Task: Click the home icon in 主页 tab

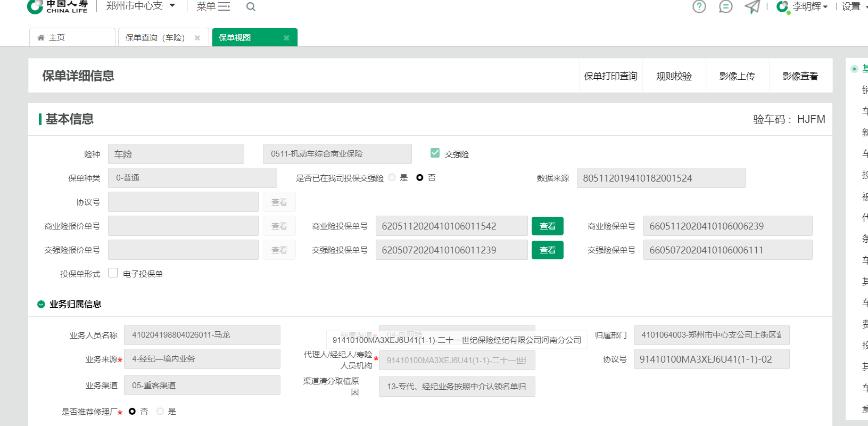Action: (41, 38)
